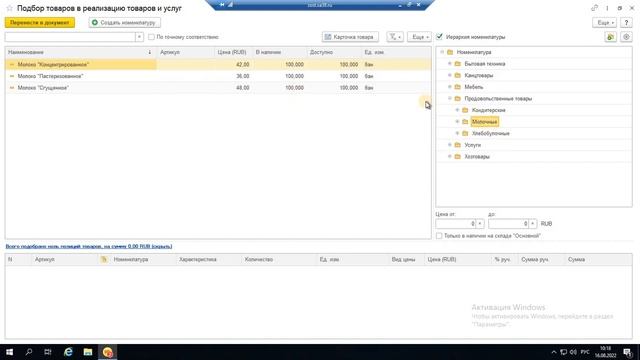Click 'Количество' header in picked items table
The image size is (640, 360).
click(x=258, y=260)
